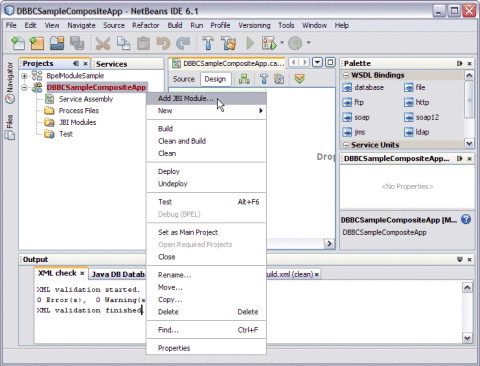Click the Save All toolbar icon
Image resolution: width=480 pixels, height=366 pixels.
(x=77, y=43)
